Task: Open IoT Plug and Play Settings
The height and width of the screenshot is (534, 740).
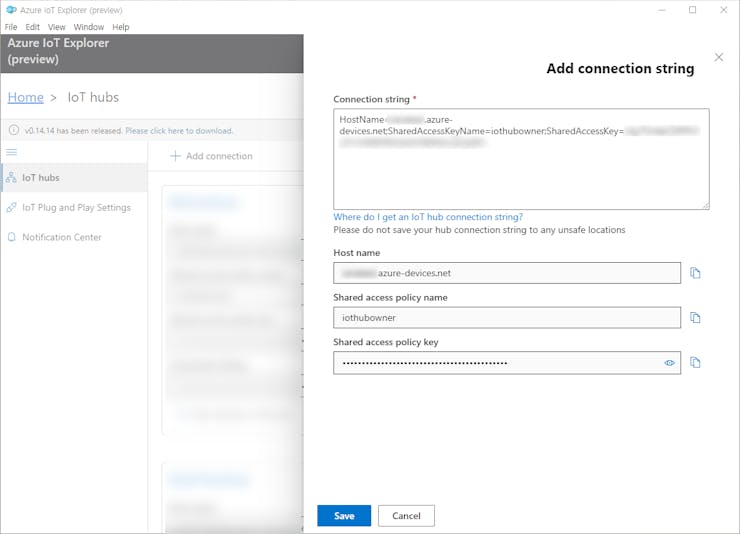Action: coord(76,208)
